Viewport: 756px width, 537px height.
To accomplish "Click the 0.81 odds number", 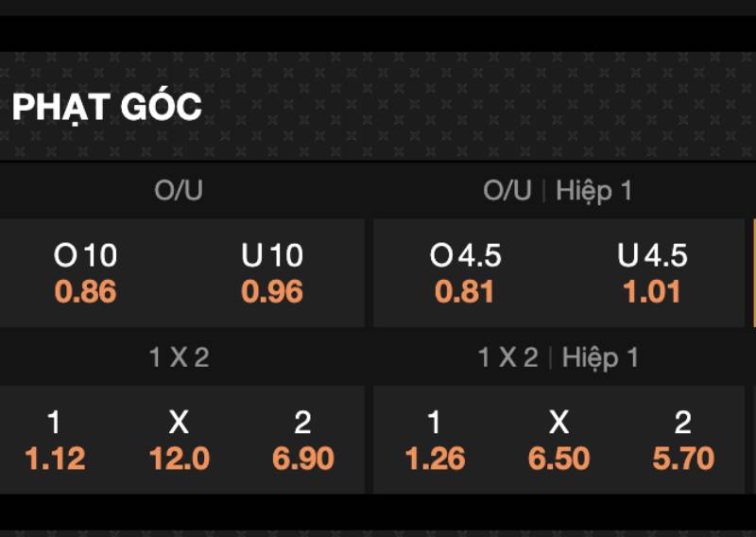I will pyautogui.click(x=465, y=292).
